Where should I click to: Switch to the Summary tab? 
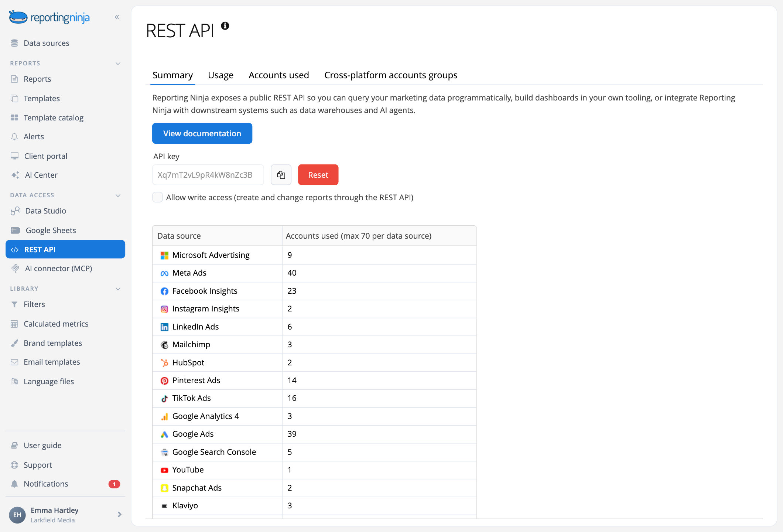172,75
